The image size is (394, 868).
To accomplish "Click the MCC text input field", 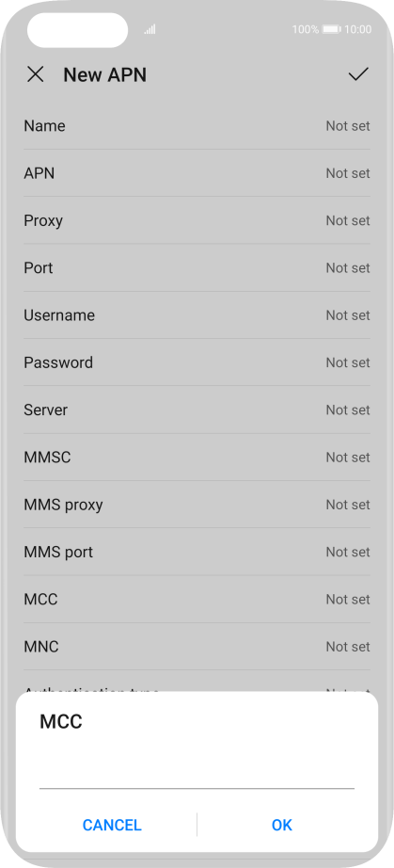I will click(197, 773).
